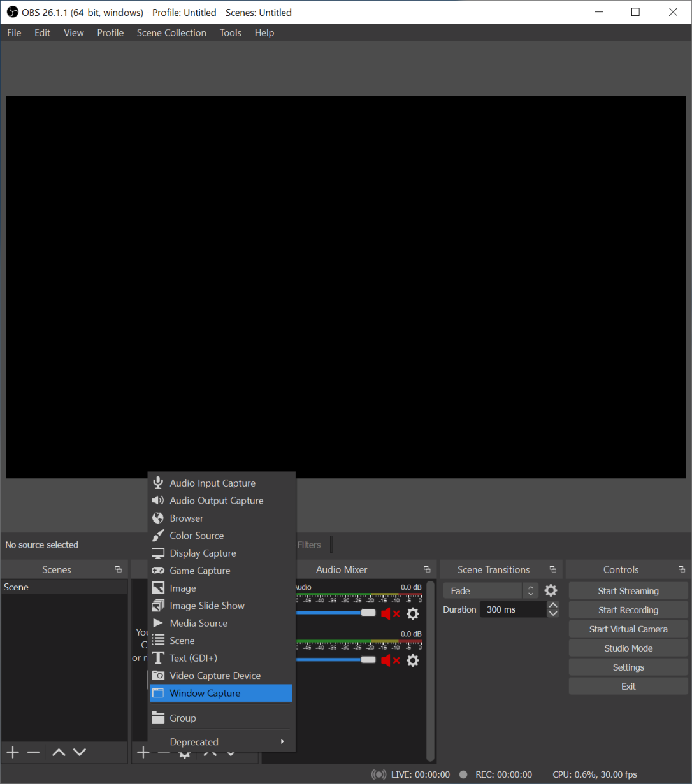692x784 pixels.
Task: Remove the selected scene with minus button
Action: click(x=34, y=753)
